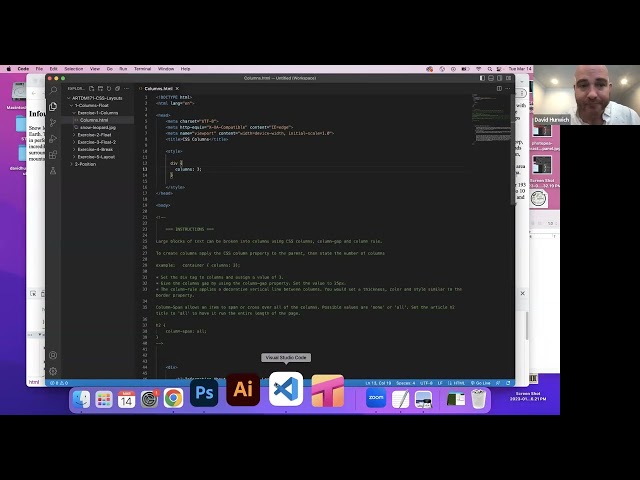Image resolution: width=640 pixels, height=480 pixels.
Task: Click the editor's vertical scrollbar
Action: (512, 149)
